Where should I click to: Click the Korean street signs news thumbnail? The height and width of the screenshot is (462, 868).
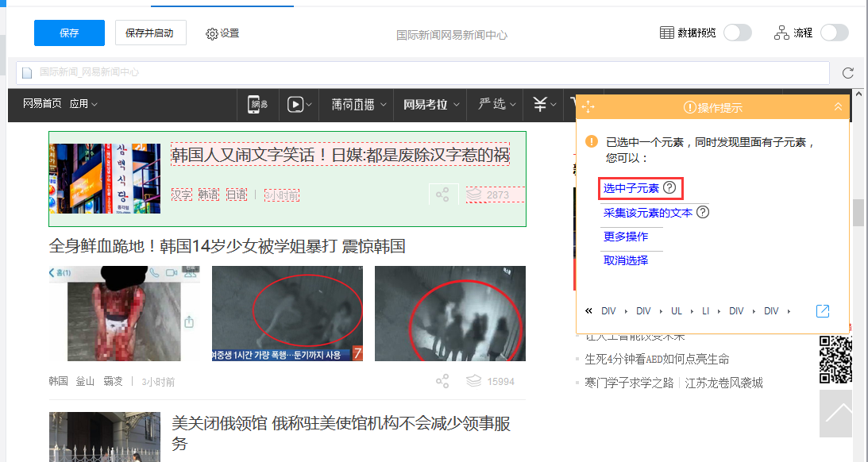(x=105, y=179)
